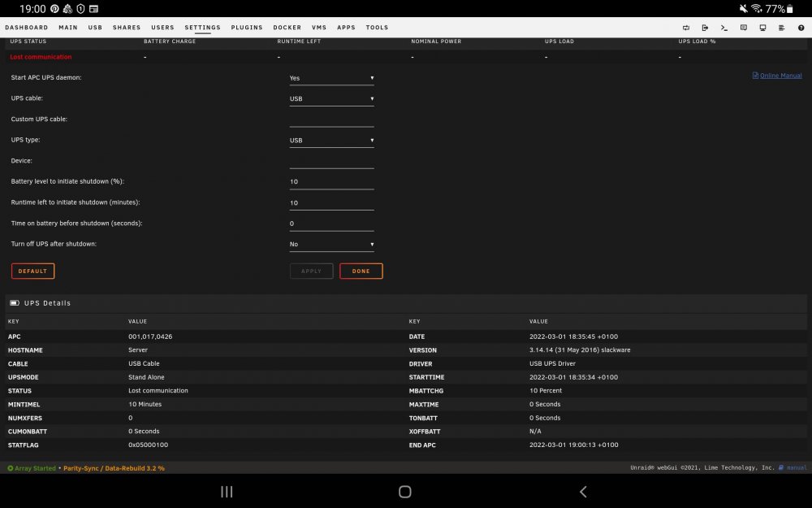812x508 pixels.
Task: Click the red Lost communication status text
Action: coord(41,57)
